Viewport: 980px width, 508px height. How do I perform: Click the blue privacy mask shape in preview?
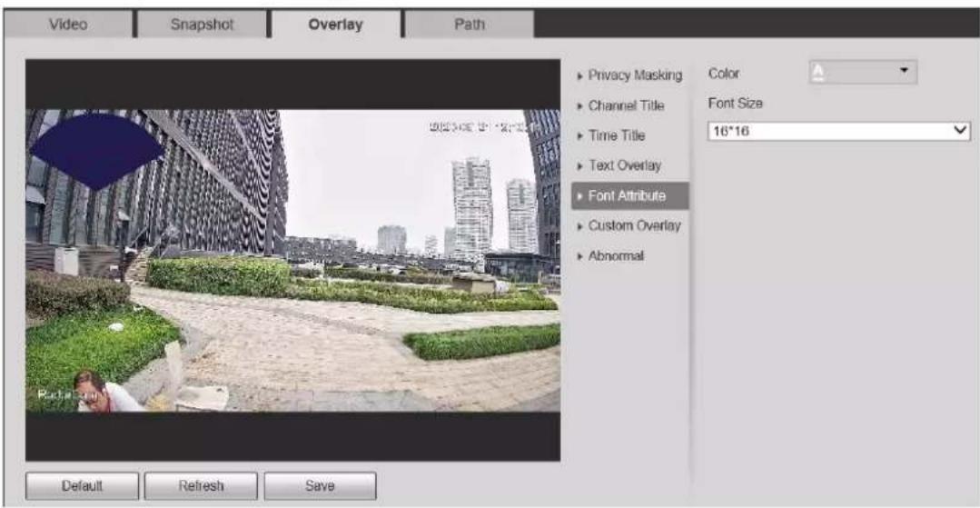[97, 150]
